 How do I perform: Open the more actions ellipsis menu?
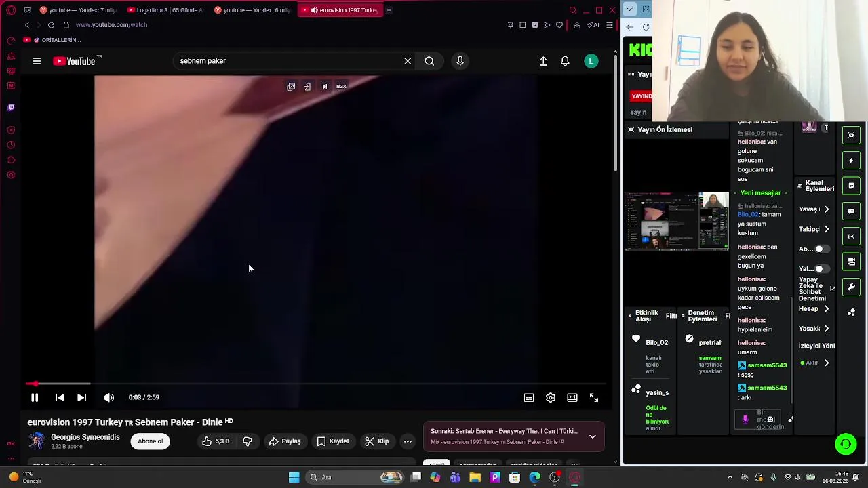pos(408,441)
